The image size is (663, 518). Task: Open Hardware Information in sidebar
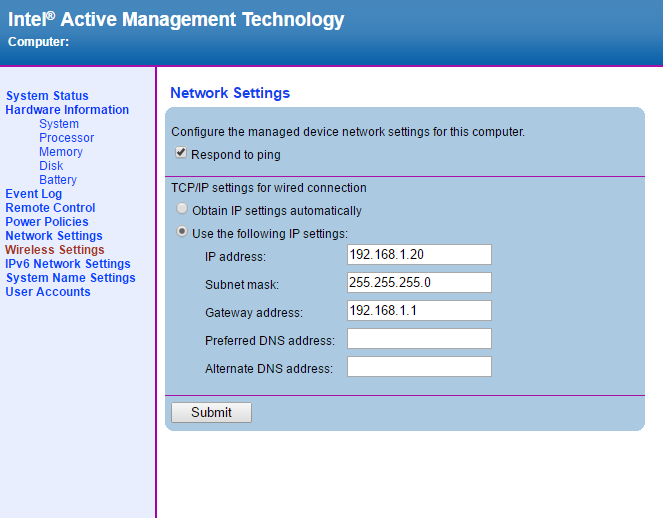[67, 110]
